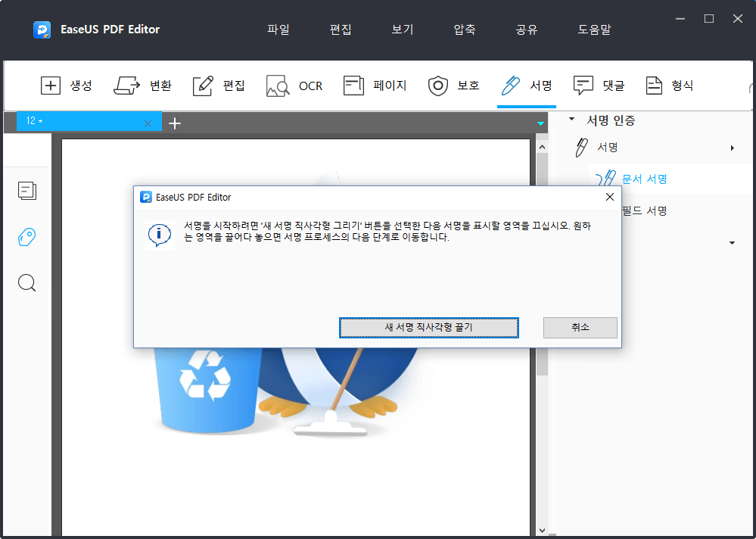Switch to the 서명 (Sign) ribbon tab
Viewport: 756px width, 539px height.
[527, 86]
